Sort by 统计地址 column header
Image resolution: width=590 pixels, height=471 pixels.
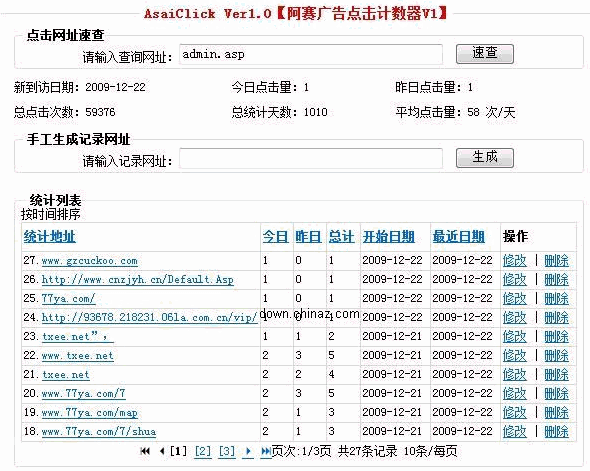pyautogui.click(x=50, y=237)
